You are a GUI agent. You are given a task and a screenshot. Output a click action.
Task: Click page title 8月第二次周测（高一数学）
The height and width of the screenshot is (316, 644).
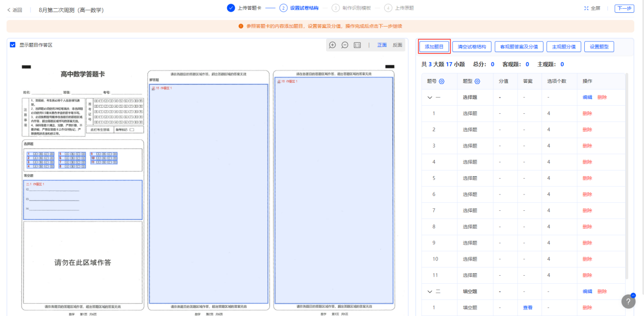[x=71, y=10]
